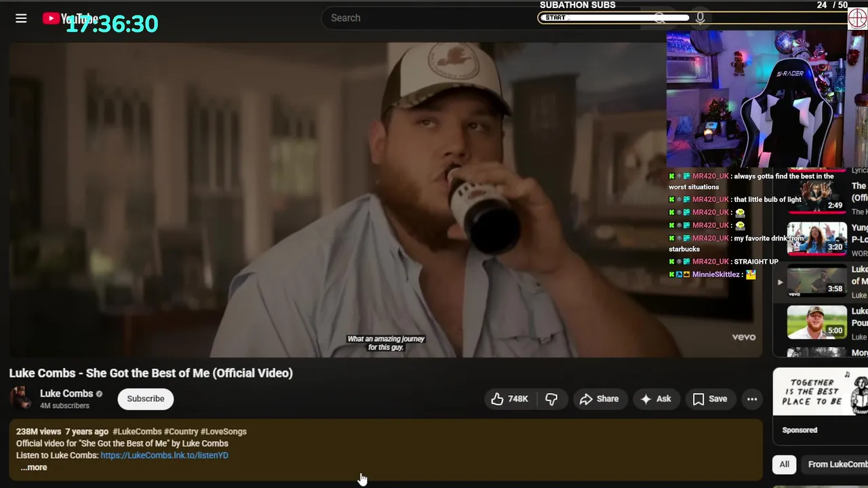Click the SUBATHON SUBS label
Screen dimensions: 868x488
coord(578,5)
